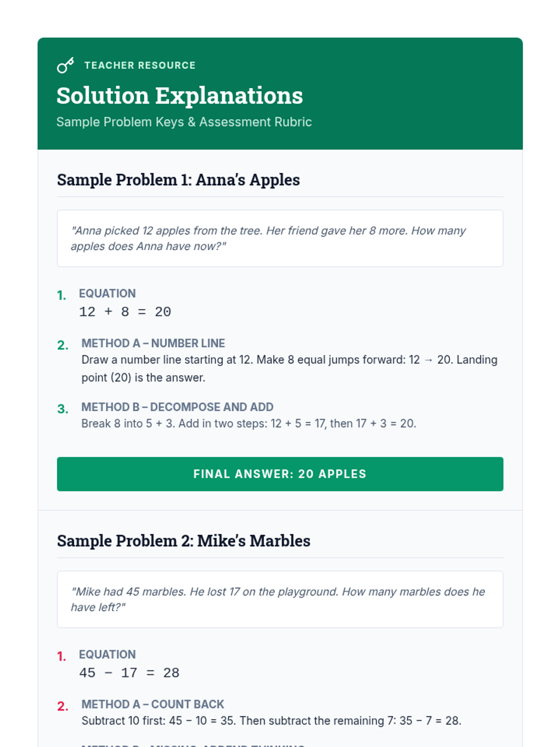Image resolution: width=560 pixels, height=747 pixels.
Task: Select the Method A Number Line label
Action: point(153,343)
